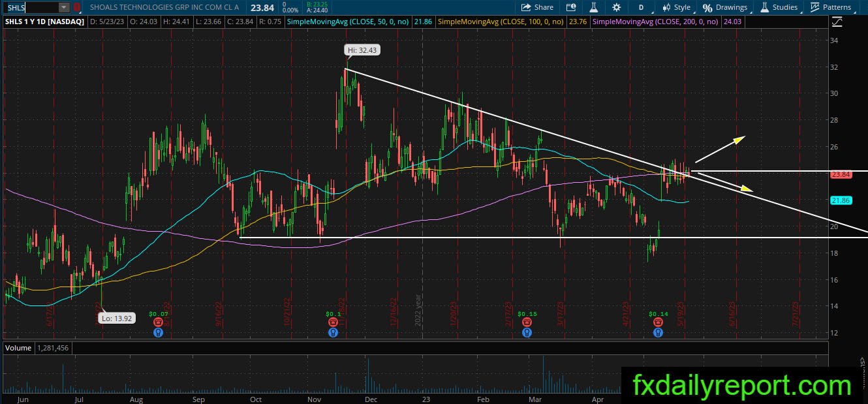
Task: Click the red symbol-link icon beside the symbol box
Action: tap(77, 7)
